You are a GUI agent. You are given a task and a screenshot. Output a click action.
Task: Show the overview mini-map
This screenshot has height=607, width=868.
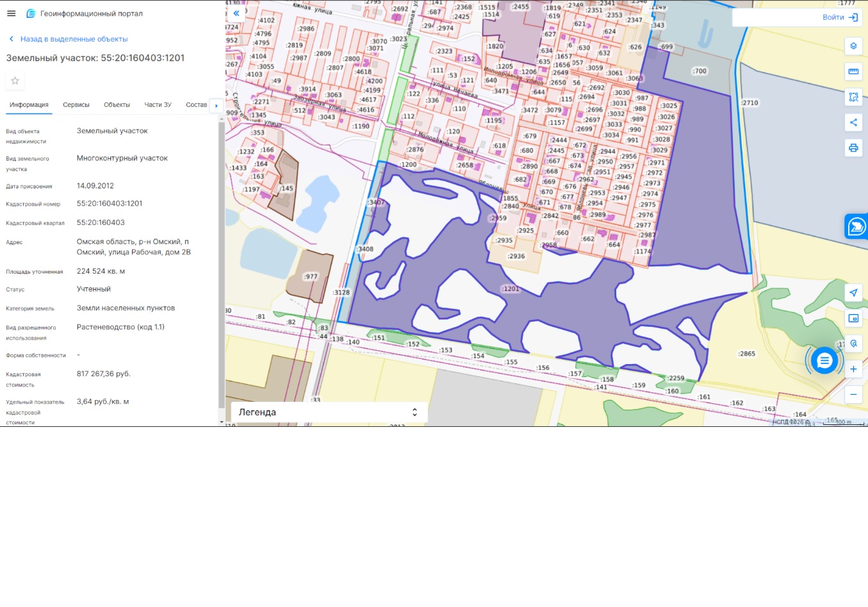pyautogui.click(x=853, y=318)
